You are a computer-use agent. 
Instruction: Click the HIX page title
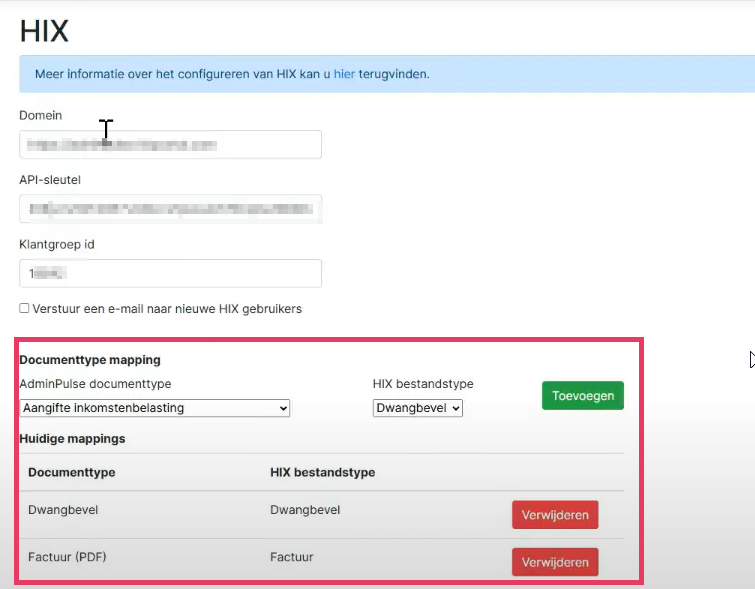click(x=44, y=31)
